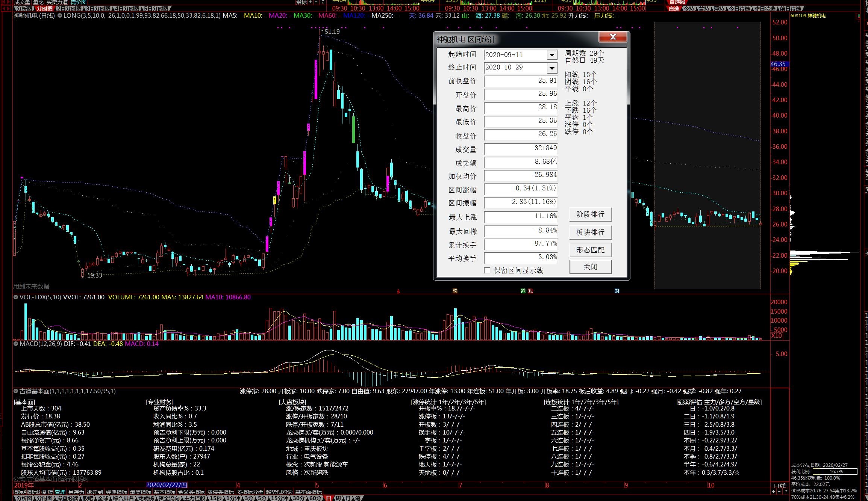The width and height of the screenshot is (868, 501).
Task: Click the 19.33 low price label
Action: click(94, 275)
